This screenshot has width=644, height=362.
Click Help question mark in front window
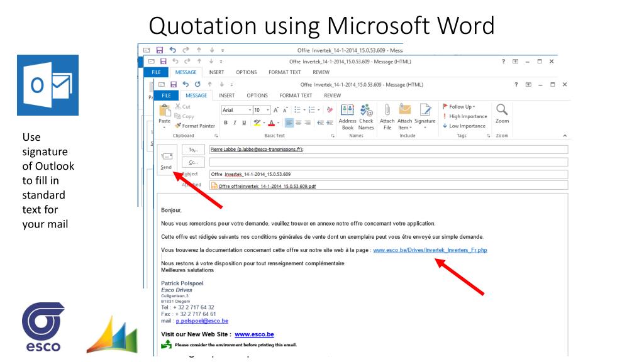point(516,85)
